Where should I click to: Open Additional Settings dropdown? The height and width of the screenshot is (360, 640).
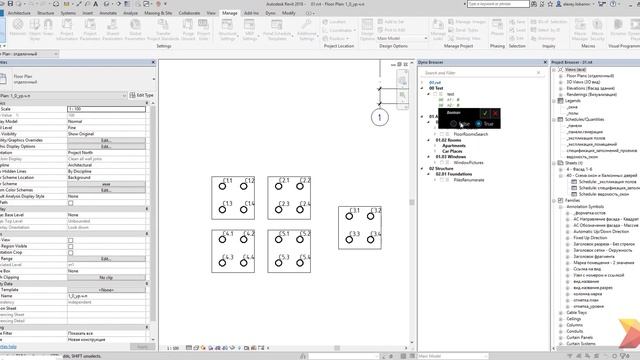[x=307, y=29]
